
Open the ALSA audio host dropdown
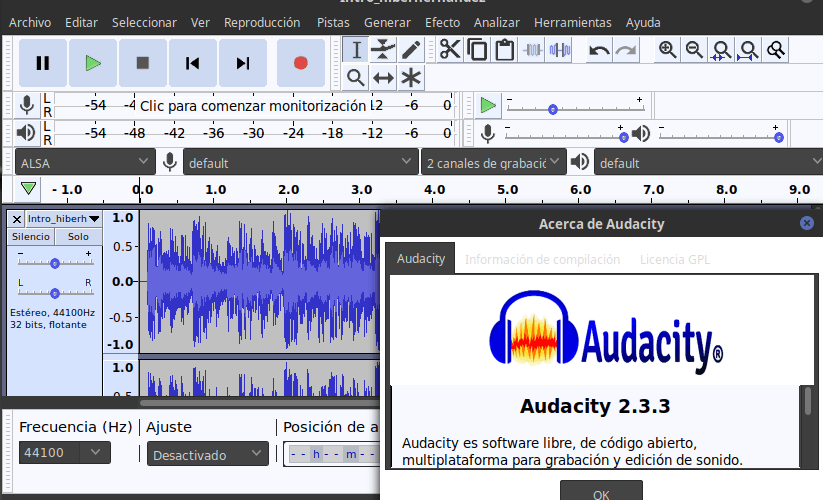point(85,163)
